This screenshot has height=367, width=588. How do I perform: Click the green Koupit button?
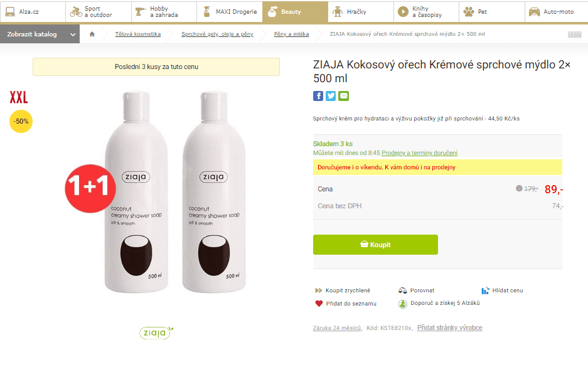coord(375,245)
